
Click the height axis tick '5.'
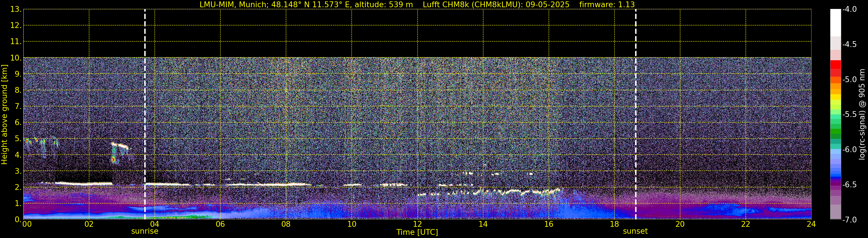click(18, 139)
